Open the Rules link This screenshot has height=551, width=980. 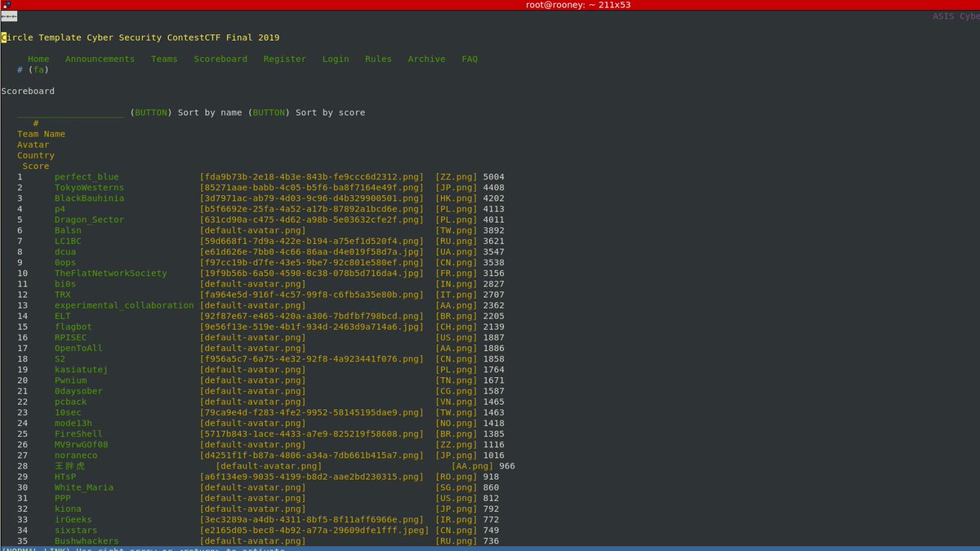(378, 59)
